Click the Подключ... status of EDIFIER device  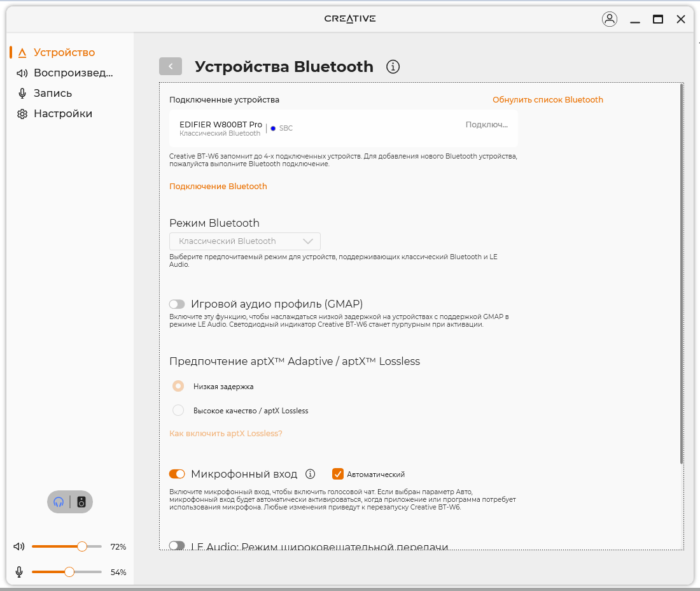(487, 125)
